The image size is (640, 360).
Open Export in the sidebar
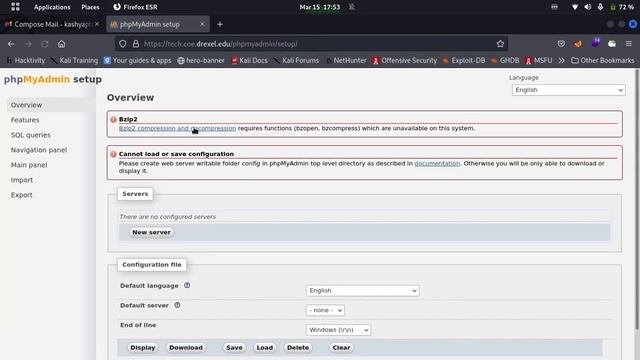(x=22, y=195)
